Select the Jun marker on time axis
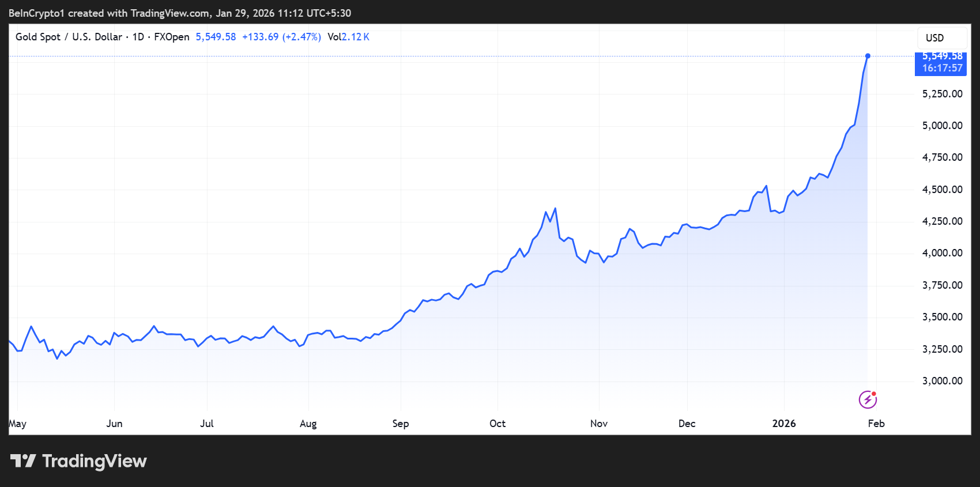 point(114,424)
